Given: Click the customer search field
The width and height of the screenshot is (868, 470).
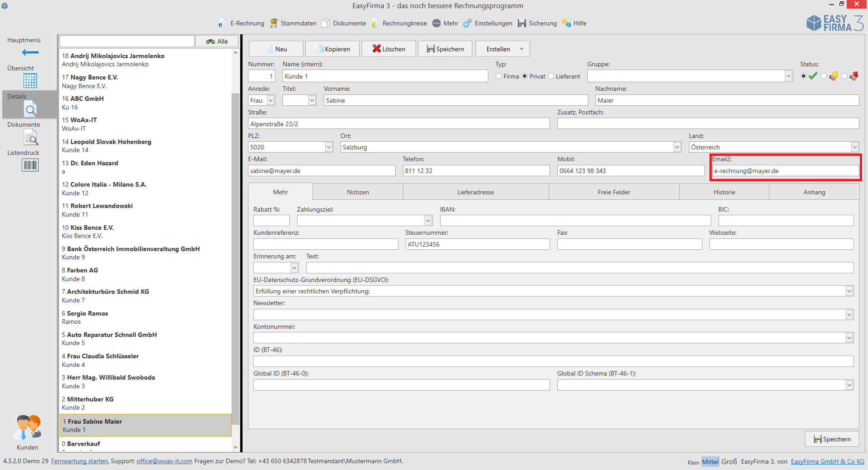Looking at the screenshot, I should coord(127,41).
